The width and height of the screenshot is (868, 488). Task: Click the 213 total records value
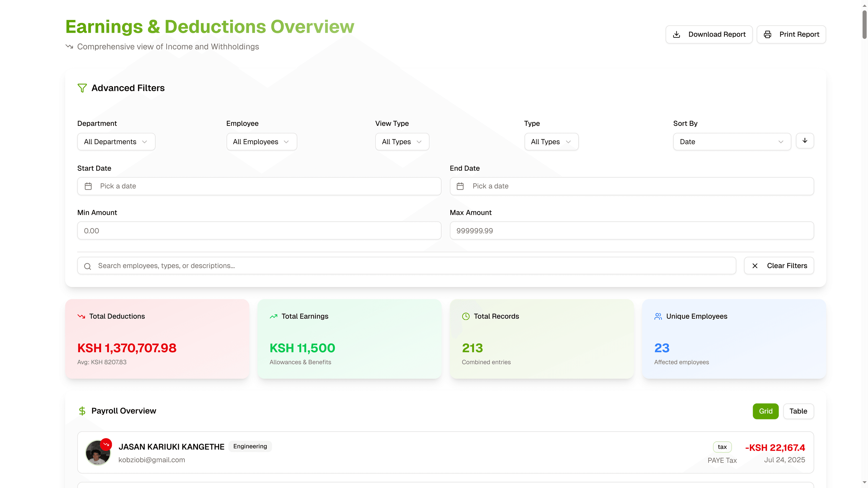(x=472, y=348)
